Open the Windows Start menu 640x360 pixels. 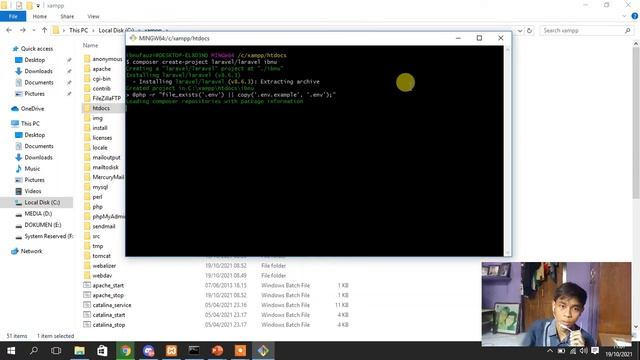[11, 351]
